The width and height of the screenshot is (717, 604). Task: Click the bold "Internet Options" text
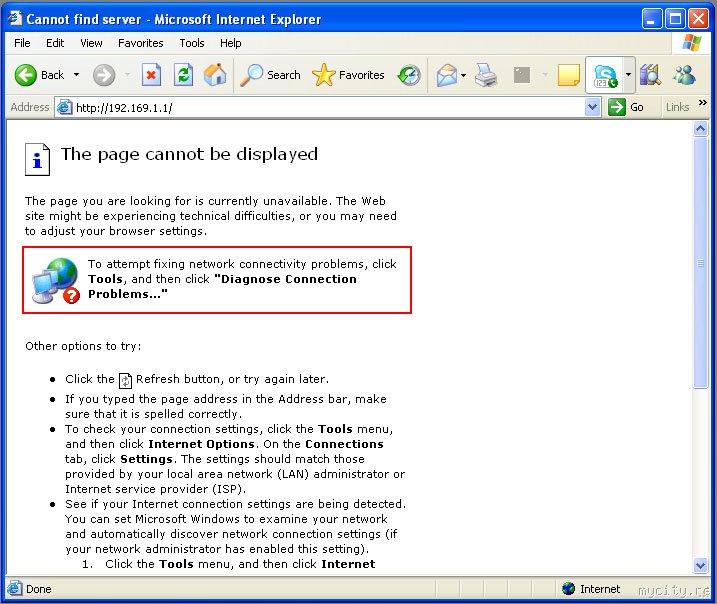tap(201, 444)
